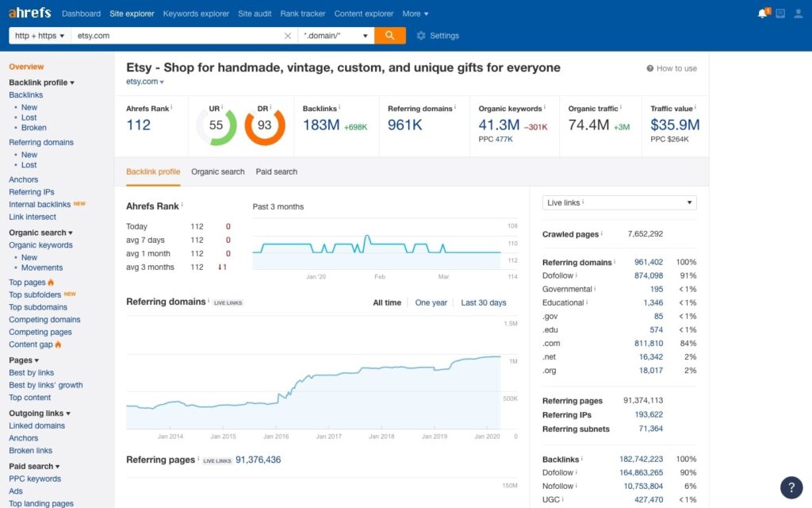
Task: Click the Dofollow 874,098 domains value
Action: coord(649,275)
